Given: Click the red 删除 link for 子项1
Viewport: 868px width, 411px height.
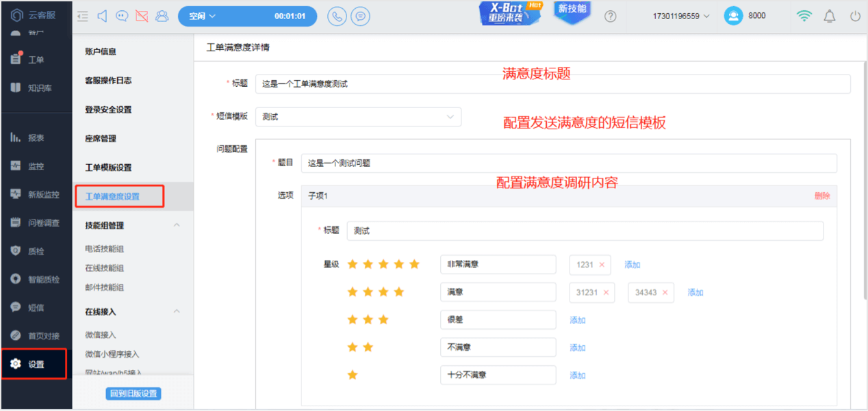Looking at the screenshot, I should tap(822, 196).
